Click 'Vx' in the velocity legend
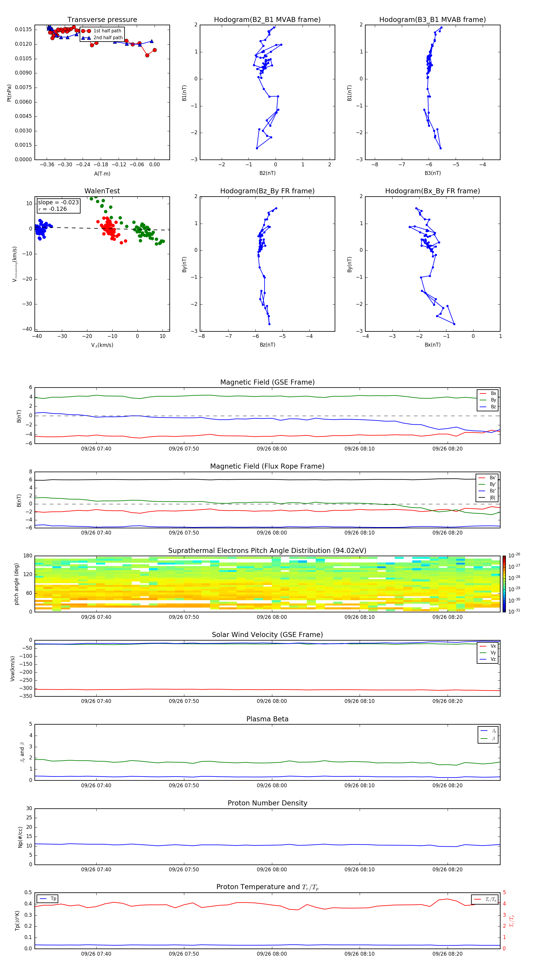This screenshot has height=980, width=535. (x=488, y=646)
